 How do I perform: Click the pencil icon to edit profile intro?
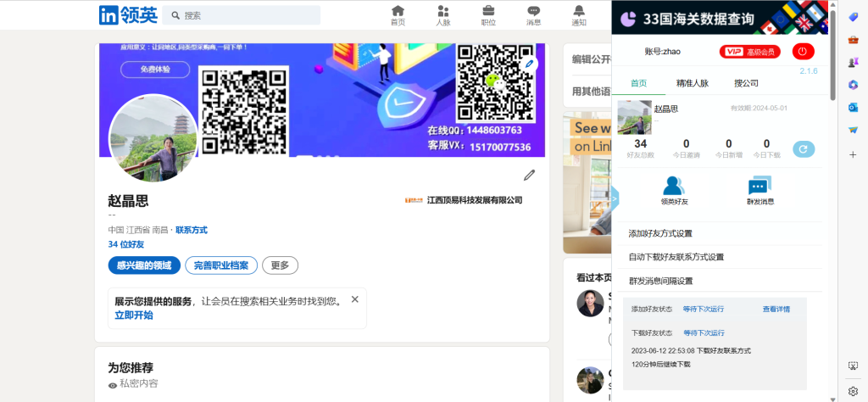tap(529, 175)
